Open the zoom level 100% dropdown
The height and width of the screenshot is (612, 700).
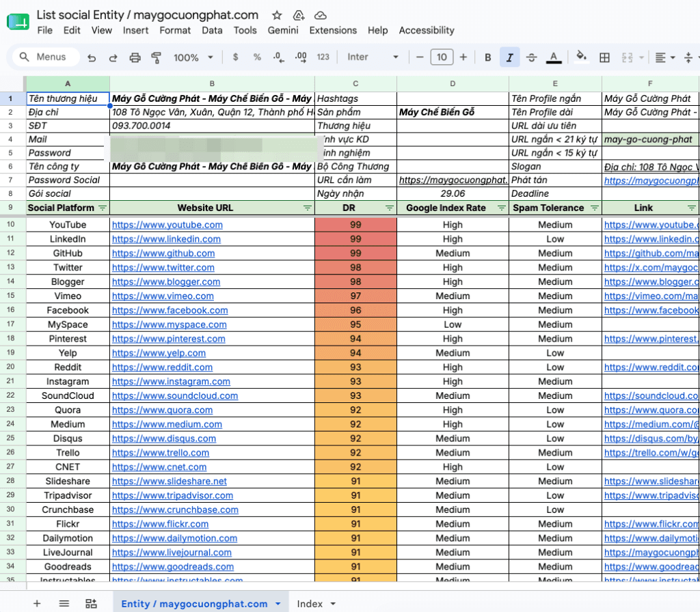[193, 57]
